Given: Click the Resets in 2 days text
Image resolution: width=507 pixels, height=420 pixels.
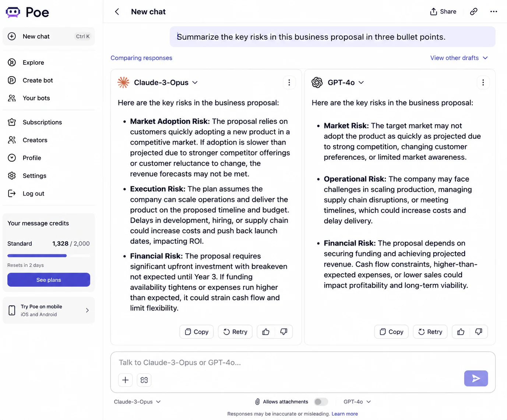Looking at the screenshot, I should [25, 265].
